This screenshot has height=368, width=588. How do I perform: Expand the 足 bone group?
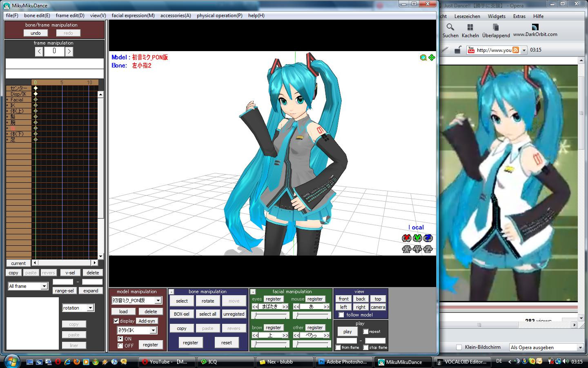pos(7,140)
